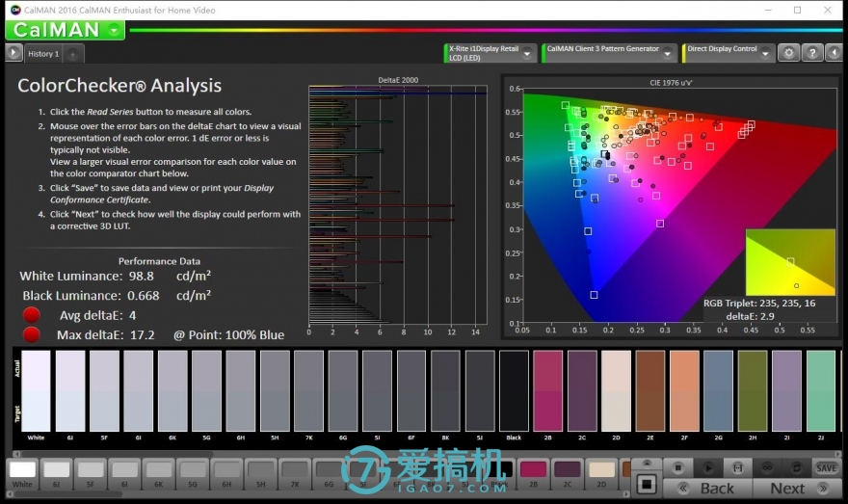Screen dimensions: 848x504
Task: Click the Black bar in comparator chart
Action: pyautogui.click(x=514, y=391)
